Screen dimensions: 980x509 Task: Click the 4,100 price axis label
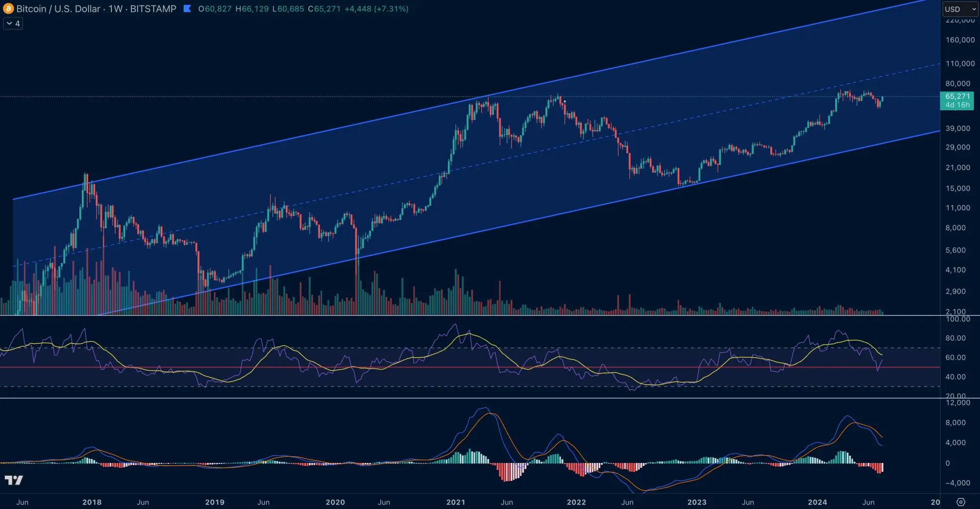pyautogui.click(x=955, y=270)
